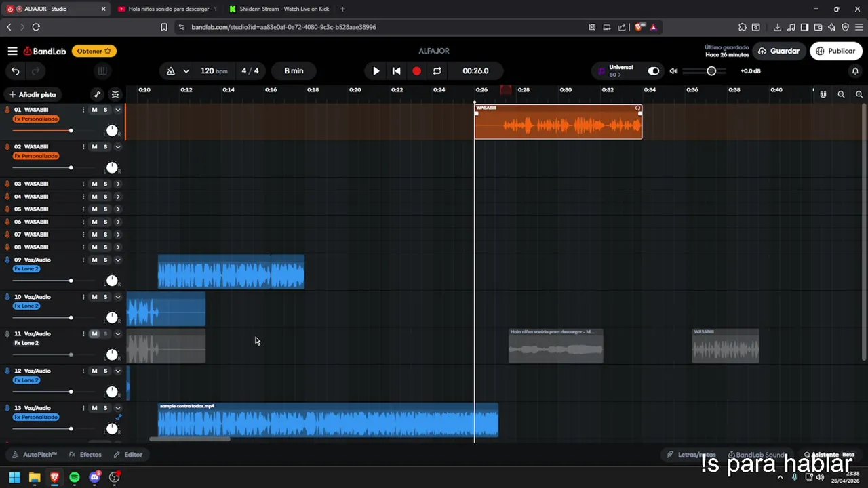Toggle the metronome icon

(170, 70)
